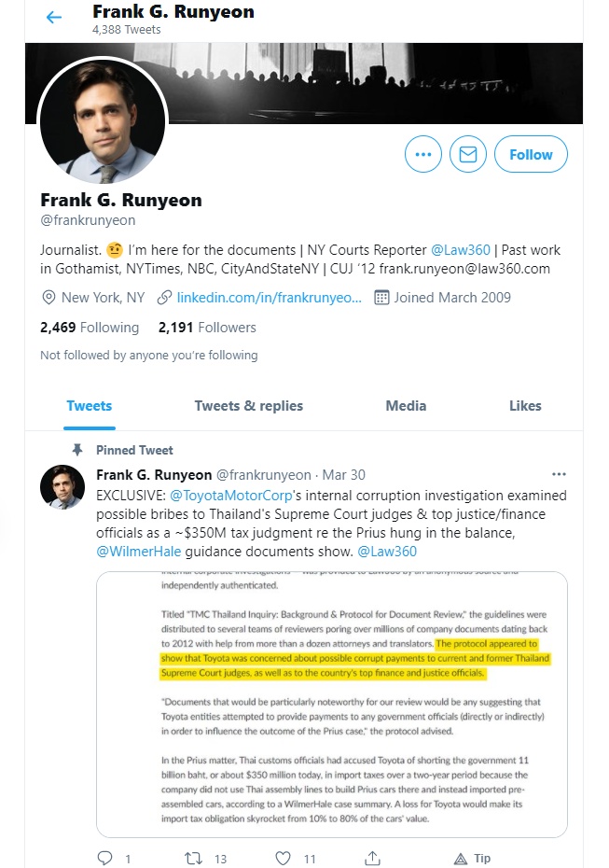Open the highlighted document image in the tweet
The image size is (609, 868).
click(x=332, y=705)
